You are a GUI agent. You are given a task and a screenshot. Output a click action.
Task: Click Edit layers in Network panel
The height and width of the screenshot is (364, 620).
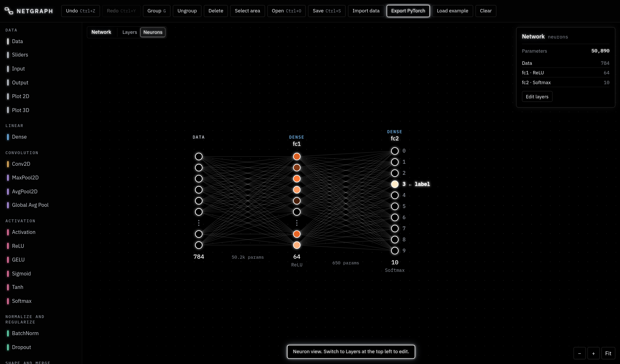[537, 97]
